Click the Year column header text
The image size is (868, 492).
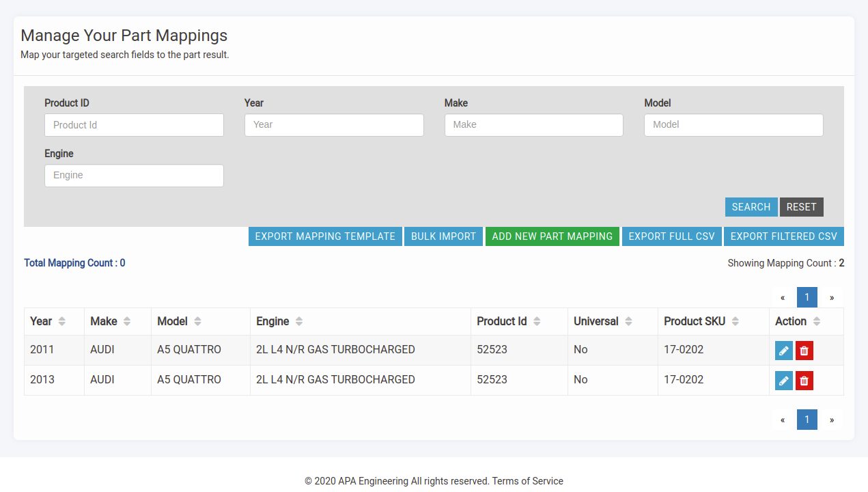click(41, 321)
